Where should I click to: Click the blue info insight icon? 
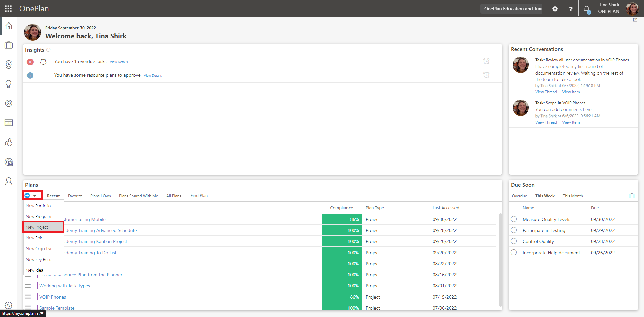pyautogui.click(x=30, y=75)
